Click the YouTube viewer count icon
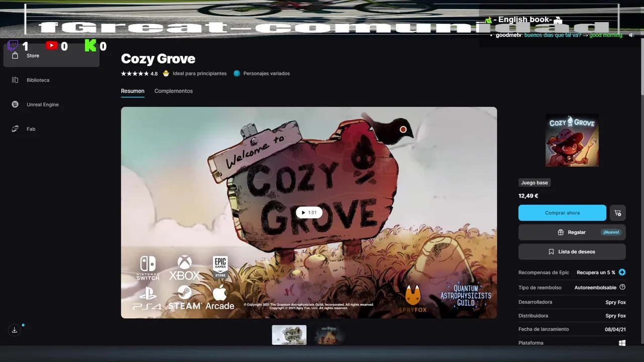This screenshot has width=644, height=362. click(x=51, y=45)
